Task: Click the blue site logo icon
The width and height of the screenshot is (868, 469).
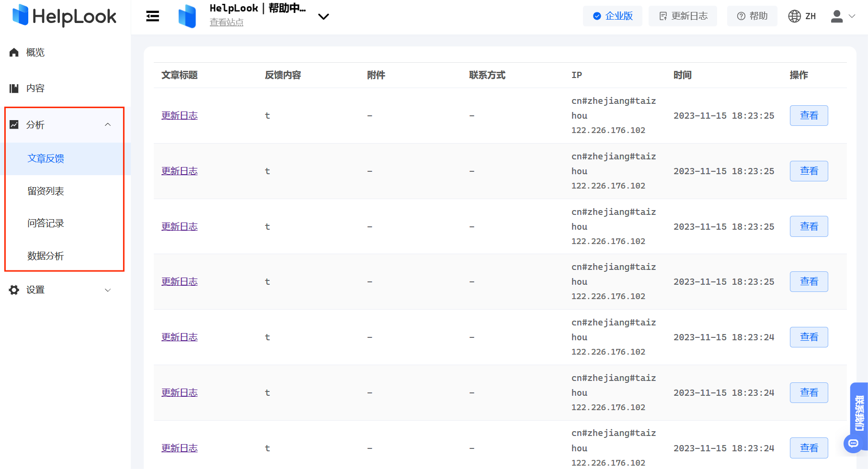Action: 187,16
